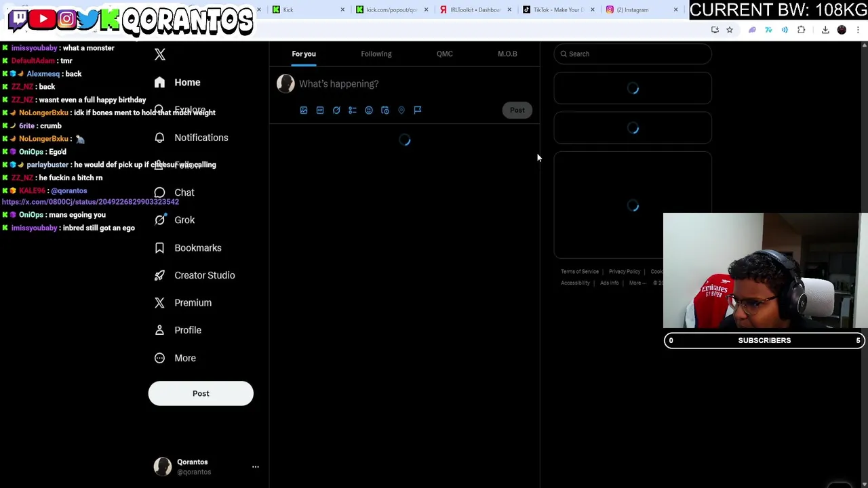The width and height of the screenshot is (868, 488).
Task: Switch to the QMC tab
Action: pyautogui.click(x=445, y=54)
